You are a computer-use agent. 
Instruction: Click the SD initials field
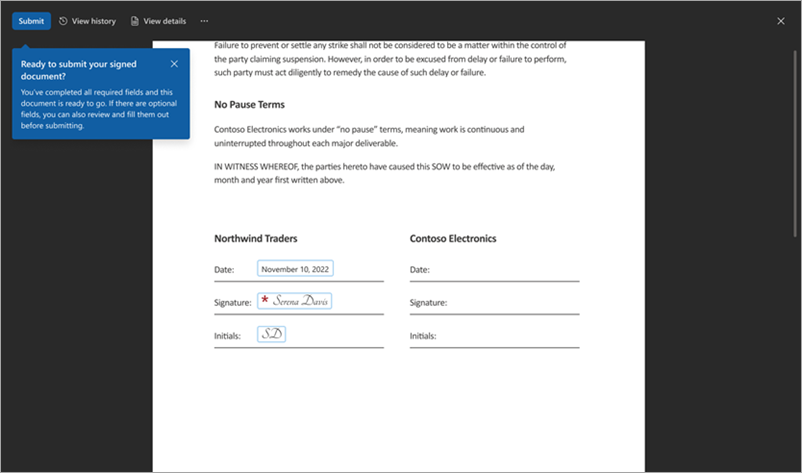pyautogui.click(x=272, y=334)
